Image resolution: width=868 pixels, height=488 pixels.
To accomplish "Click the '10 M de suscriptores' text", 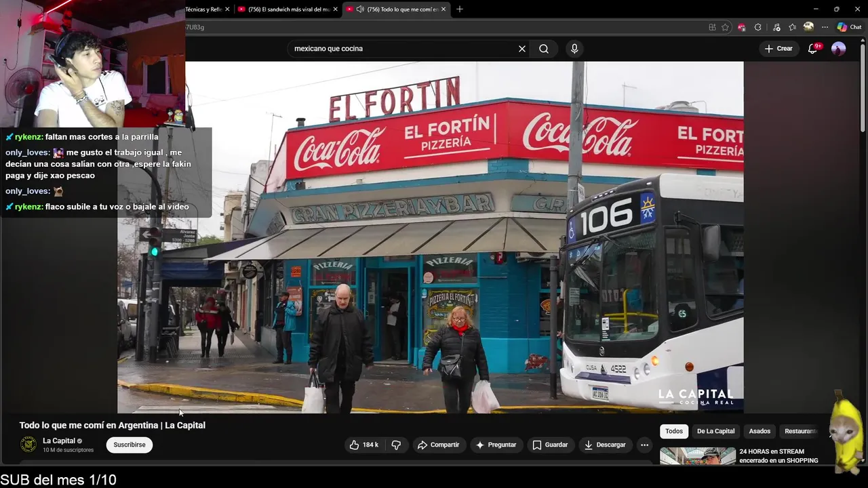I will 68,450.
